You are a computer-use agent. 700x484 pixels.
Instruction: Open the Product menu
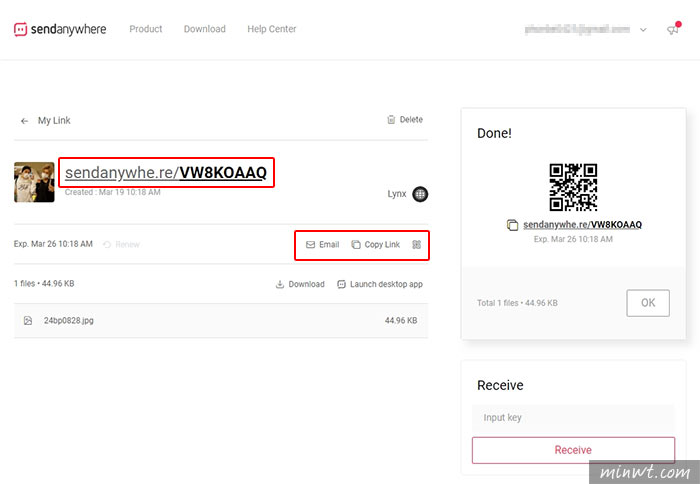coord(146,29)
